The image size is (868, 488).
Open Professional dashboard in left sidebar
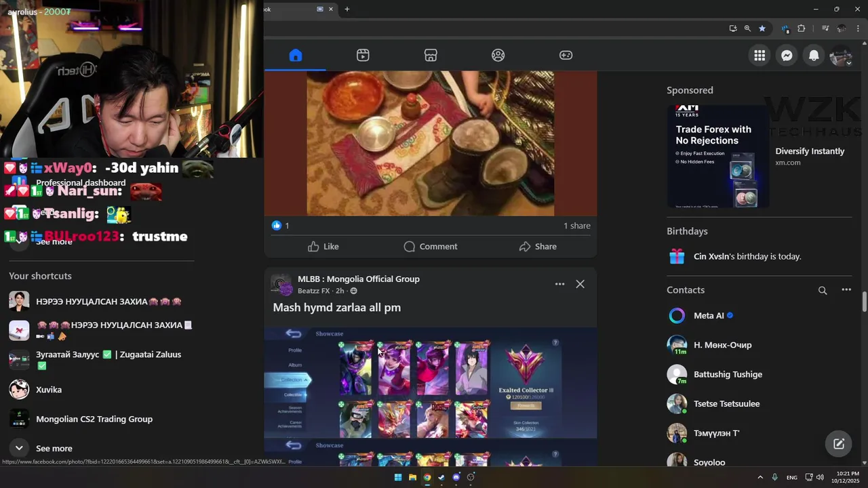pyautogui.click(x=81, y=183)
